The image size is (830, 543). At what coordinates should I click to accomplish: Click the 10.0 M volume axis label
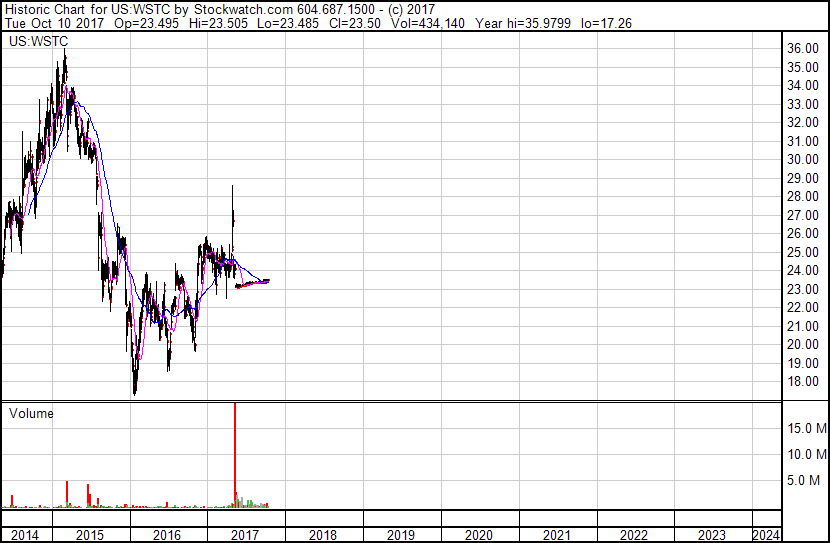click(x=807, y=454)
